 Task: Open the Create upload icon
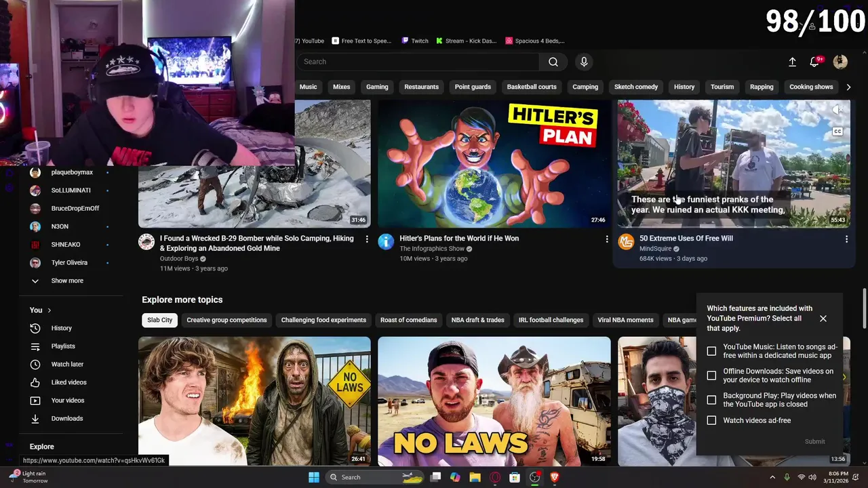pos(792,62)
